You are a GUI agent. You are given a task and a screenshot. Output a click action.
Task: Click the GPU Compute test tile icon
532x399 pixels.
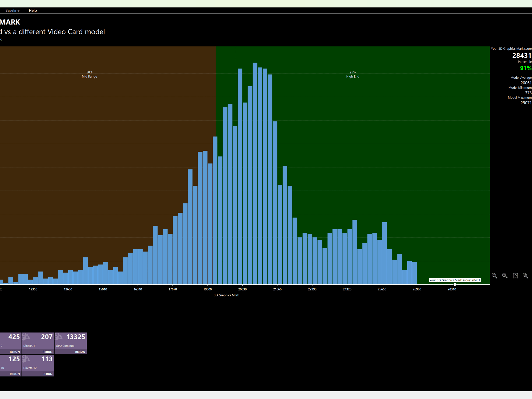click(x=58, y=337)
